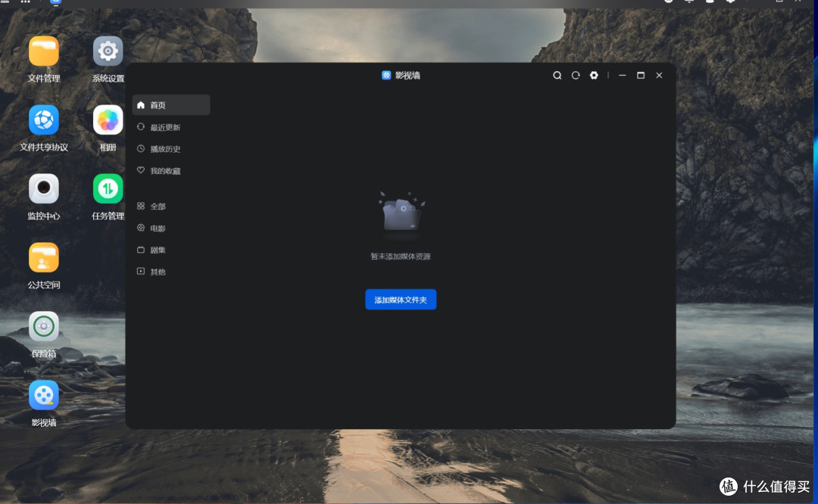This screenshot has width=818, height=504.
Task: Open 影视墙 settings via the gear icon
Action: tap(594, 76)
